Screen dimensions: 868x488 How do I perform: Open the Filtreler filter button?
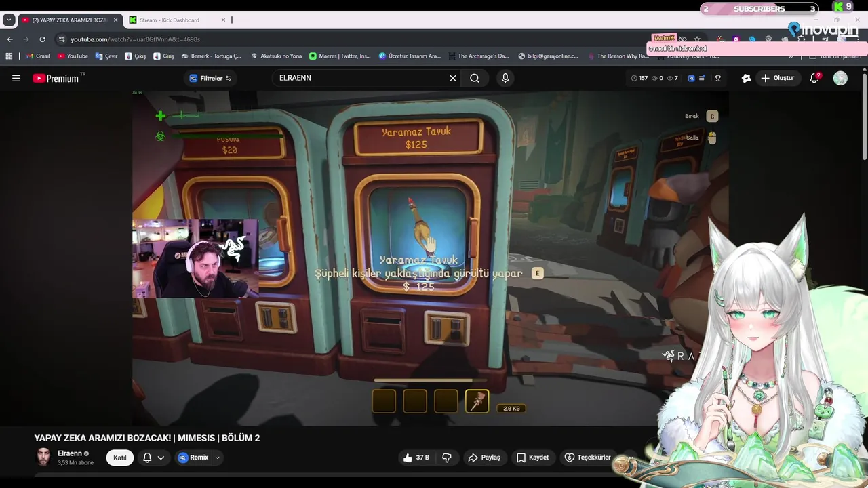tap(211, 78)
